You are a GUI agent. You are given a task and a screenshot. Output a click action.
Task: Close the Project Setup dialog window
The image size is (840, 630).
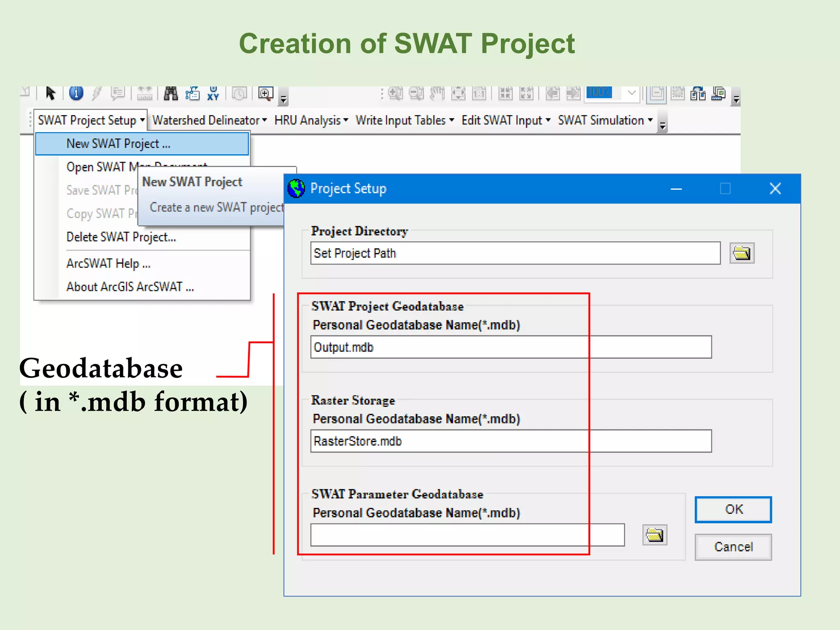pos(775,189)
